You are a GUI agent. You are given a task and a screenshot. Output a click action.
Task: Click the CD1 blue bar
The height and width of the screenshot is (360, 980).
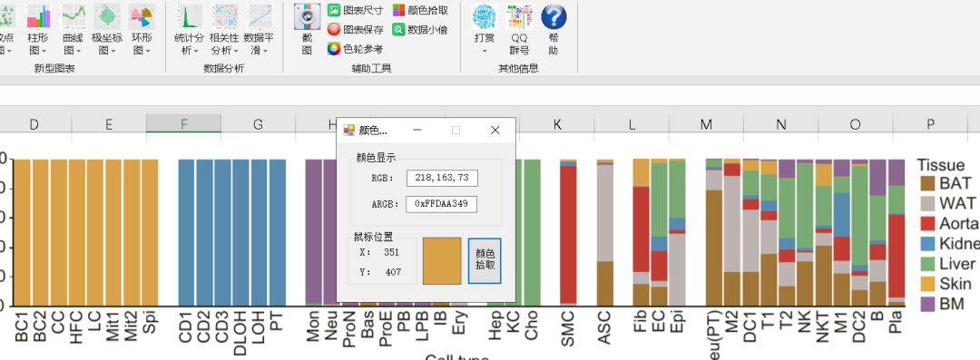pyautogui.click(x=186, y=232)
